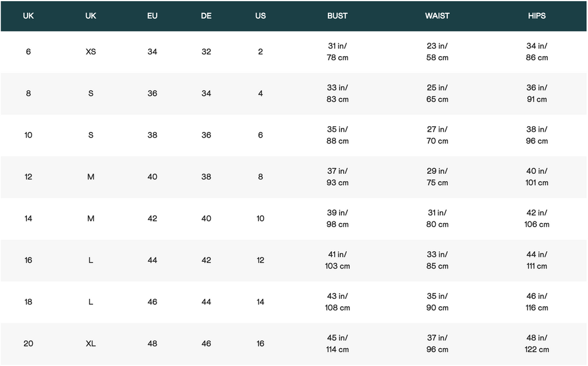Viewport: 588px width, 366px height.
Task: Select the XL size cell
Action: (91, 344)
